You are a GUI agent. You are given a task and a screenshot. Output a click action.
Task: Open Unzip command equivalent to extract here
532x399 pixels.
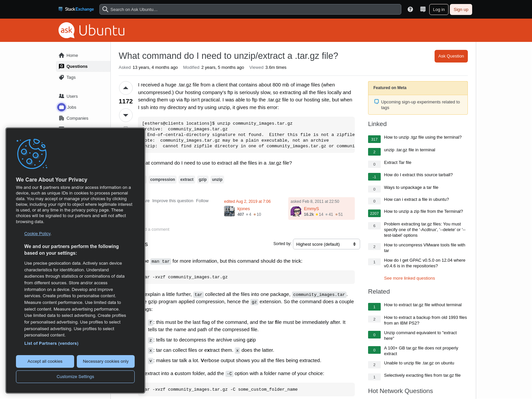pos(420,335)
